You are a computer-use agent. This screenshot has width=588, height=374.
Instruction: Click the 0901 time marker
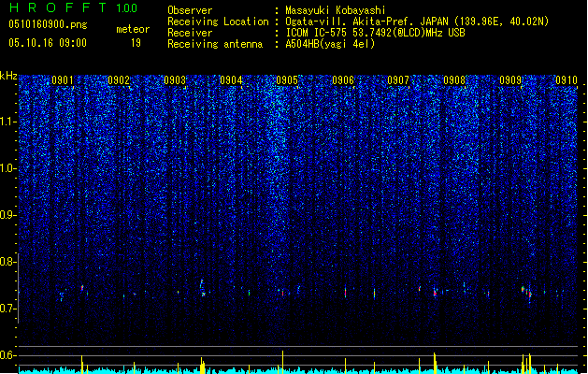click(x=63, y=80)
